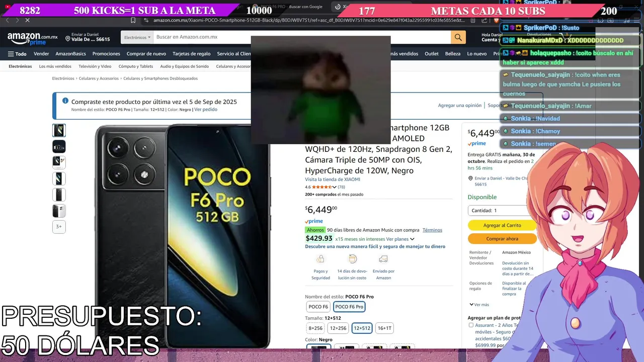Select the second product thumbnail
This screenshot has width=644, height=362.
[x=59, y=146]
